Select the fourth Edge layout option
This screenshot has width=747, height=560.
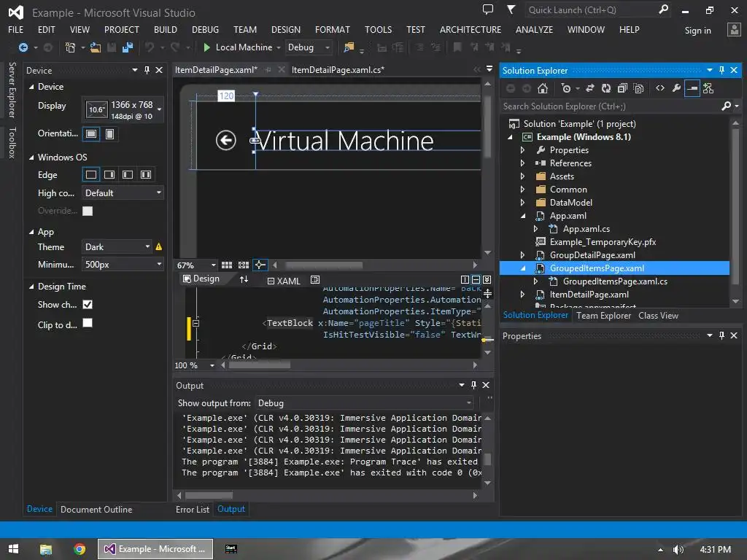(146, 174)
